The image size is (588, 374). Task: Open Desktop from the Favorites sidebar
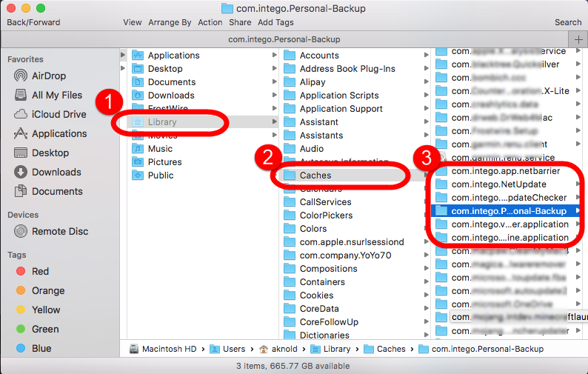pos(41,153)
